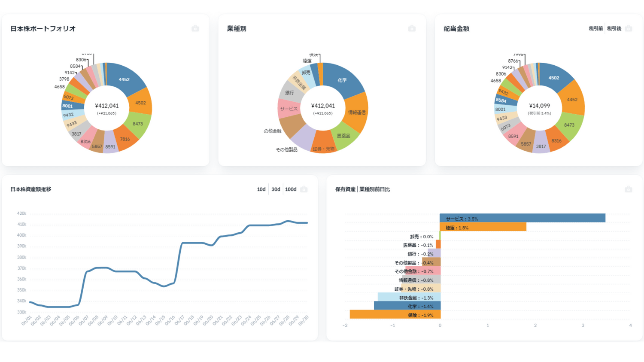Click the サービス：3.5% bar

tap(522, 218)
